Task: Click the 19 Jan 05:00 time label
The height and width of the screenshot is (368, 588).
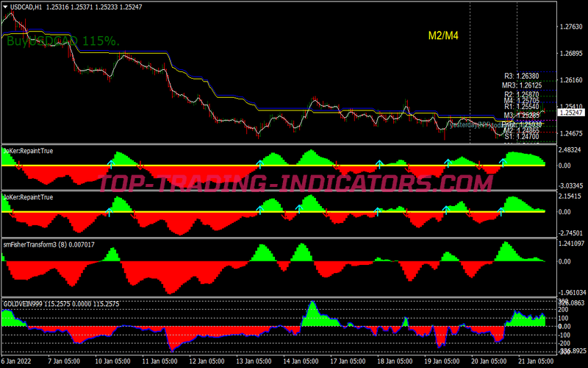Action: coord(442,361)
